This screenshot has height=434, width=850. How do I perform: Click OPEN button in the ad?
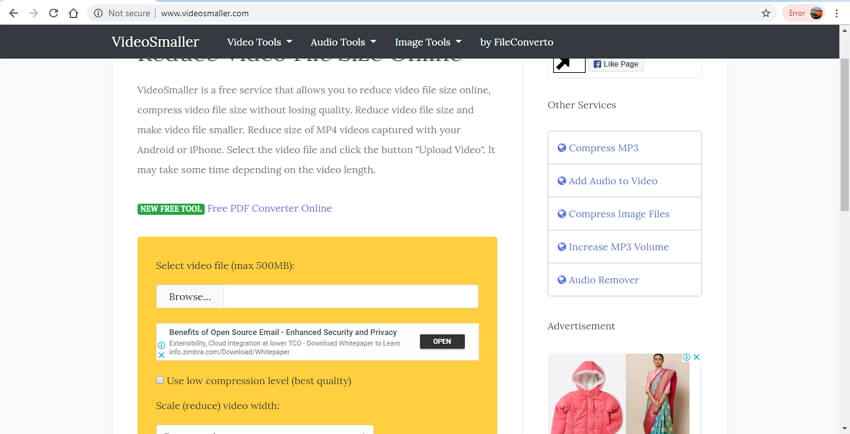click(442, 341)
